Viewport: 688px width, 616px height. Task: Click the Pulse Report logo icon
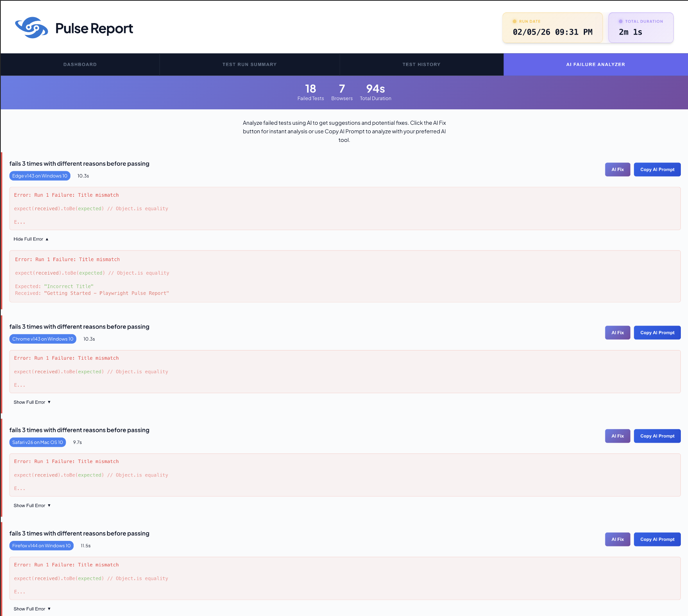31,28
